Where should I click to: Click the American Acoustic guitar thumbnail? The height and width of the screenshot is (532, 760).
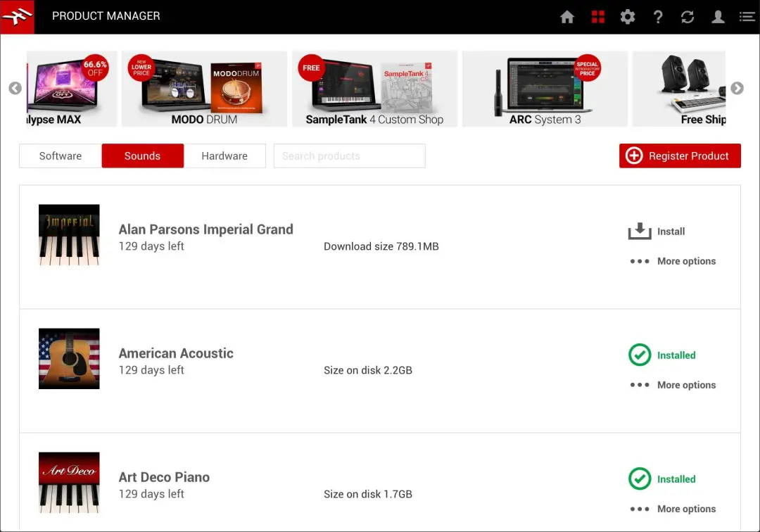(69, 359)
